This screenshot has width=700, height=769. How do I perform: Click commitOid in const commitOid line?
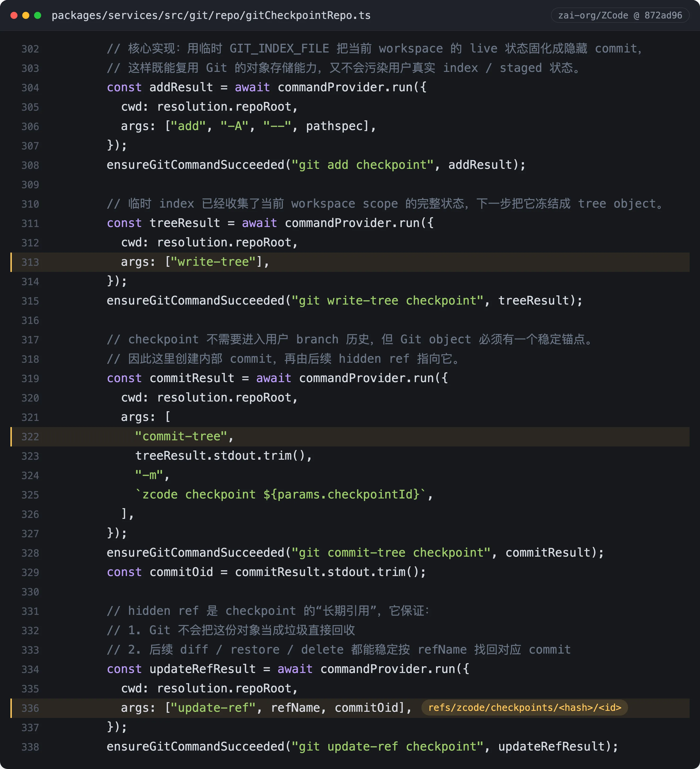[x=181, y=572]
